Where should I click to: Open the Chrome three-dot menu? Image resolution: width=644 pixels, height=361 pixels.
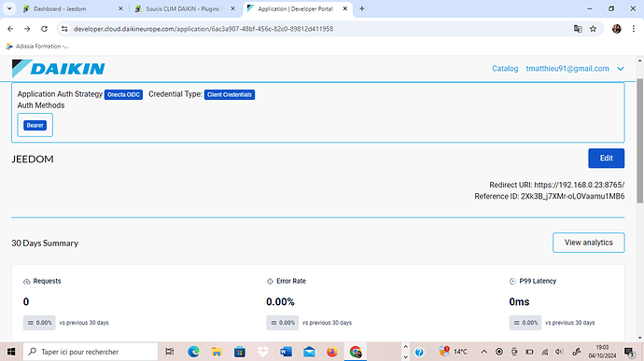tap(634, 29)
